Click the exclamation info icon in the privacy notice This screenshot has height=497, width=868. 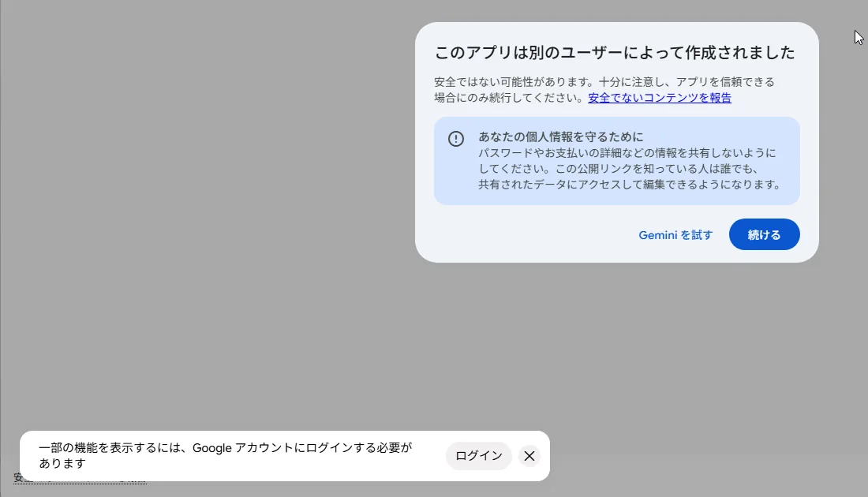(x=455, y=138)
